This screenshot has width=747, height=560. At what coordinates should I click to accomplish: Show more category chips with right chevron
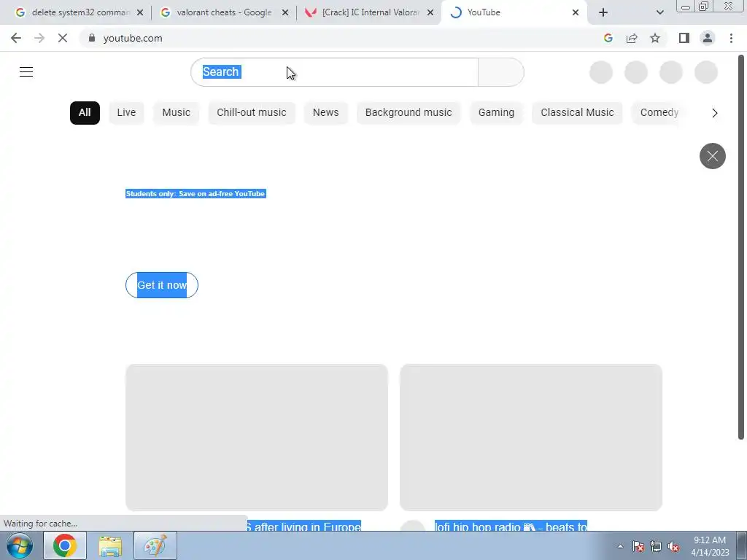pyautogui.click(x=715, y=113)
